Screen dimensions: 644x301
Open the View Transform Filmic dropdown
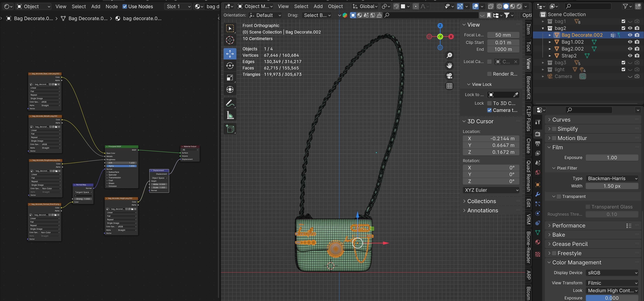612,283
